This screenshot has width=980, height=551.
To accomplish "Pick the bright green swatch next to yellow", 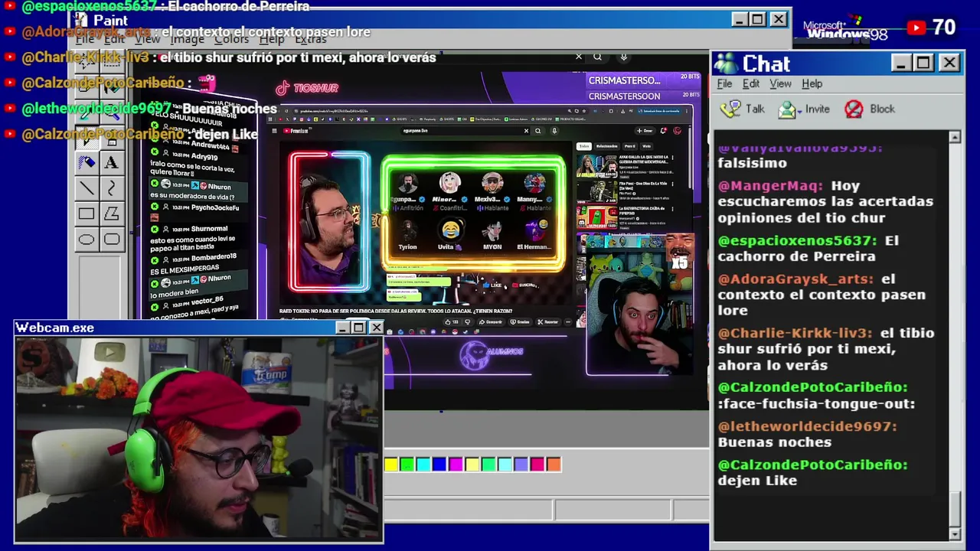I will [x=407, y=465].
